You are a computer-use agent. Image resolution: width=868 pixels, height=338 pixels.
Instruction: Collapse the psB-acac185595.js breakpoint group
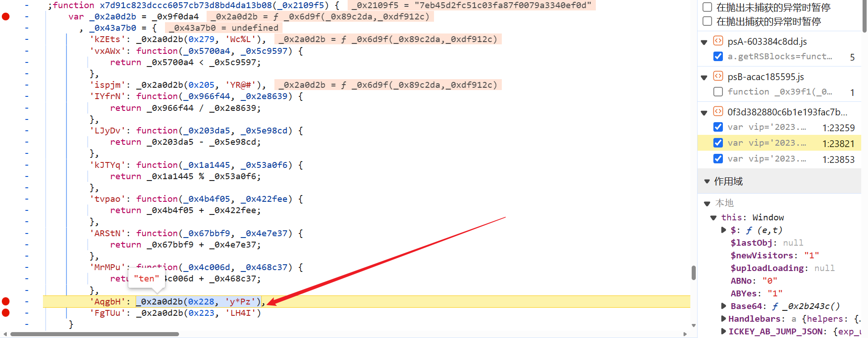coord(704,77)
